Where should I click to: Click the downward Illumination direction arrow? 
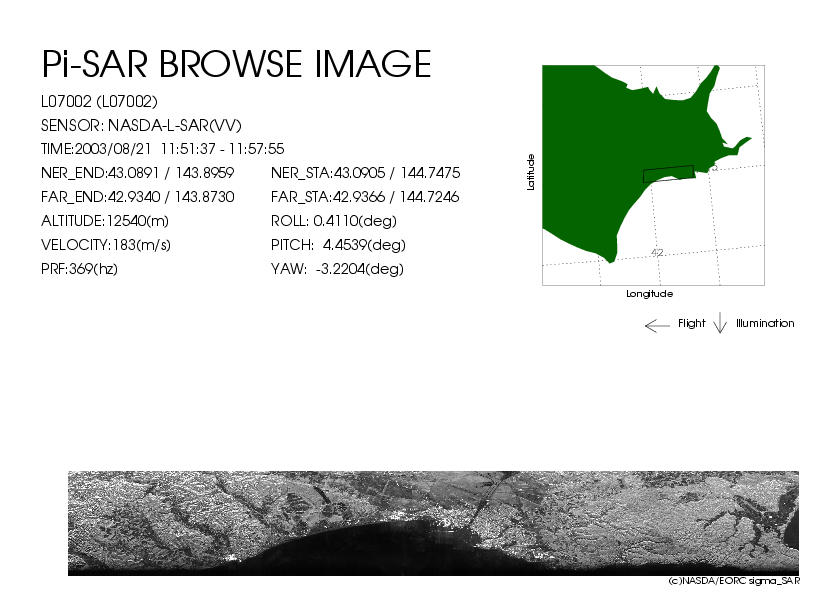click(x=720, y=323)
